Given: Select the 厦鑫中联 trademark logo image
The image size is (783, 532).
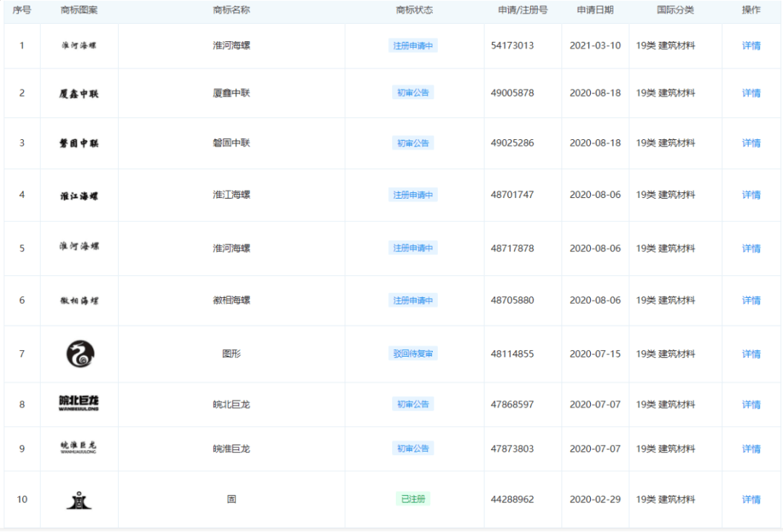Looking at the screenshot, I should tap(79, 93).
